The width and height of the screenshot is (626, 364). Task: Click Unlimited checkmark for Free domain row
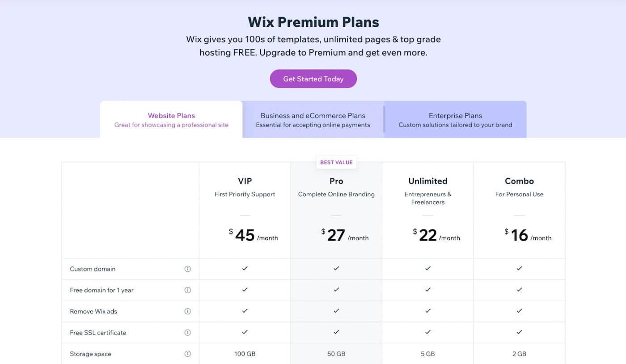[x=428, y=290]
